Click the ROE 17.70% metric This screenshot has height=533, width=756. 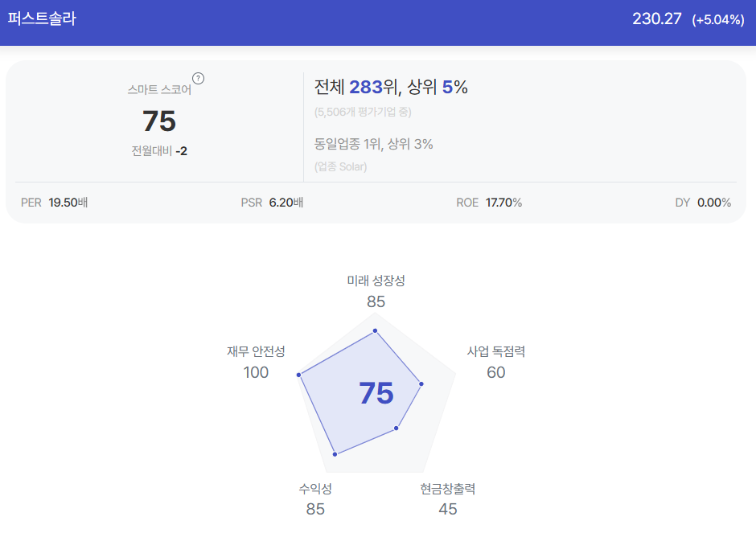coord(489,203)
